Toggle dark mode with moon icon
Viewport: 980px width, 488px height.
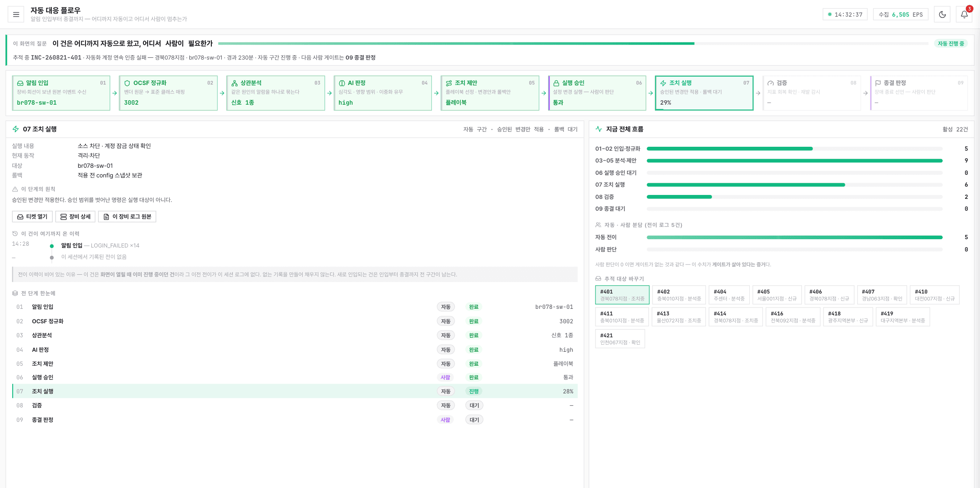click(x=942, y=14)
